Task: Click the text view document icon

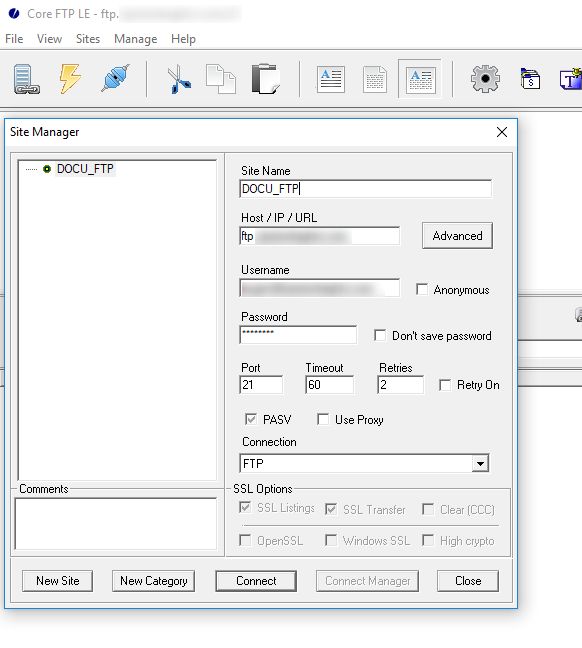Action: pos(331,79)
